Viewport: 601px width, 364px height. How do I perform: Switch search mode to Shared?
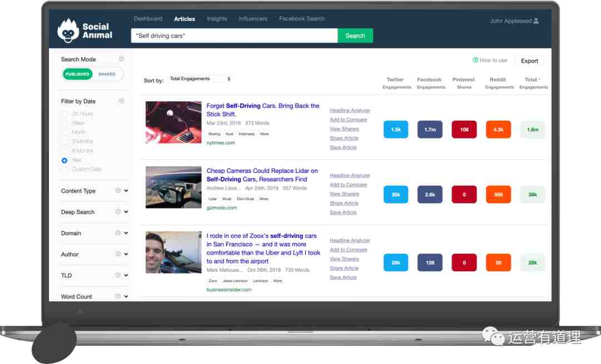point(107,74)
